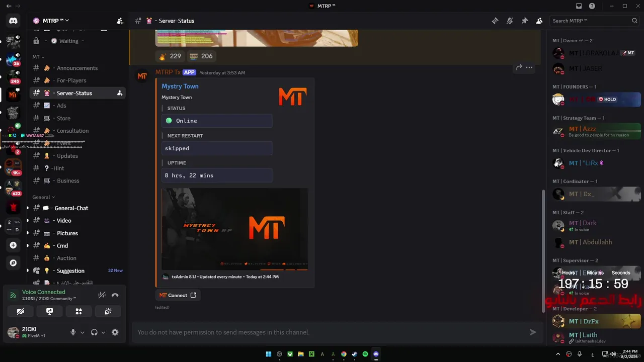The height and width of the screenshot is (362, 644).
Task: Open the Mystry Town embed link
Action: [180, 86]
